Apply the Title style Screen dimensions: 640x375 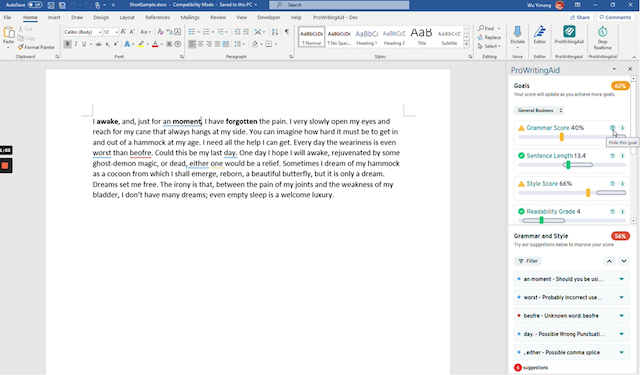point(422,37)
